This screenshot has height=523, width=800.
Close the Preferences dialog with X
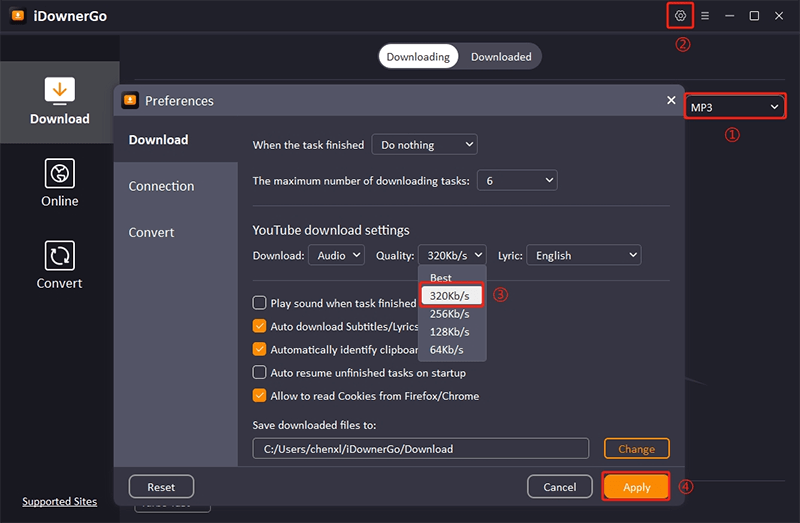(671, 100)
